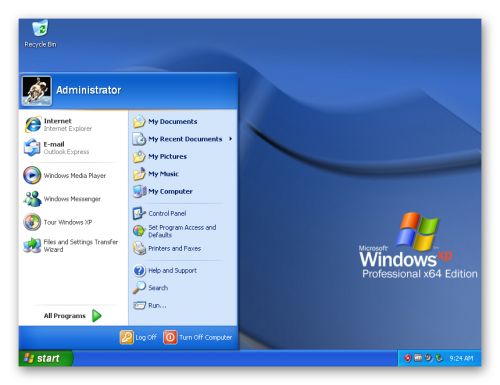This screenshot has width=500, height=385.
Task: Open the E-mail menu entry
Action: 73,148
